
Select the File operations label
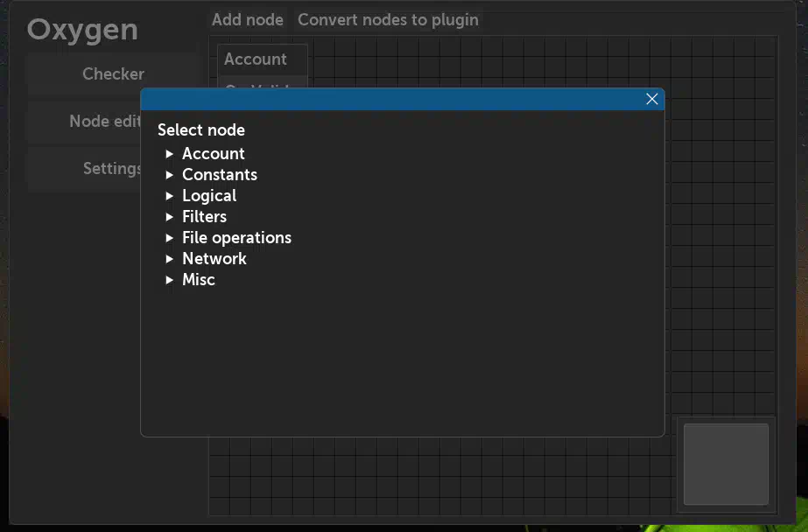(x=236, y=238)
